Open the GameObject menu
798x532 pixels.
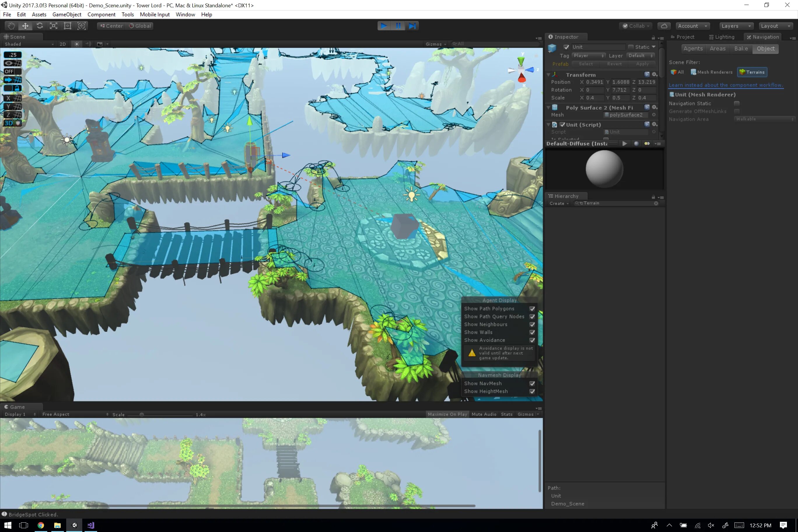[66, 14]
